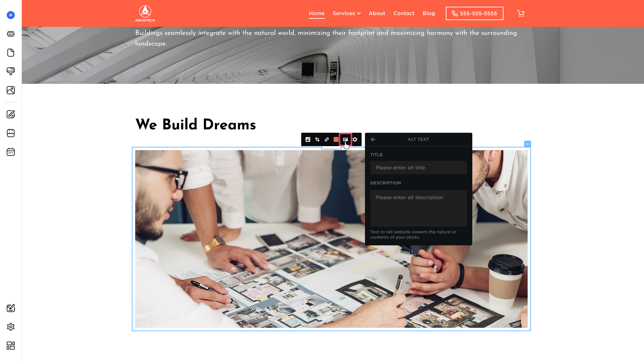Screen dimensions: 644x362
Task: Open the shopping cart icon
Action: point(521,13)
